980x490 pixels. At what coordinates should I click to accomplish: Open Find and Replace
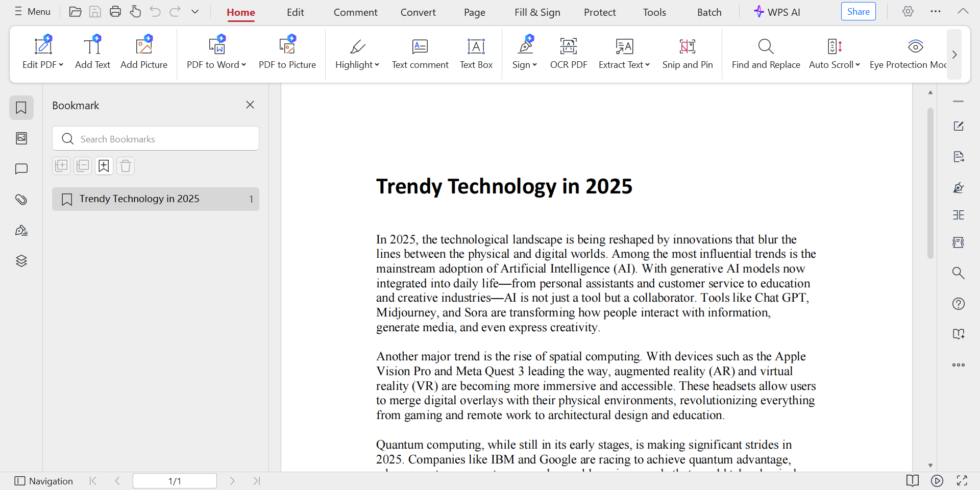point(766,53)
